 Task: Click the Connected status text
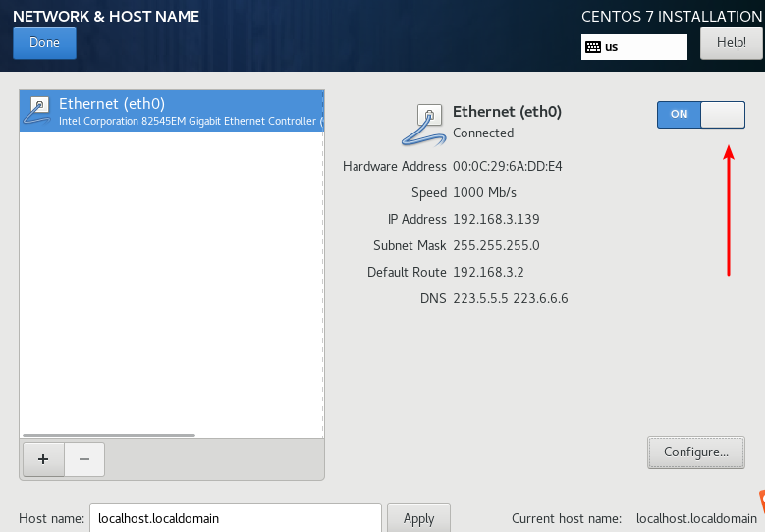483,133
